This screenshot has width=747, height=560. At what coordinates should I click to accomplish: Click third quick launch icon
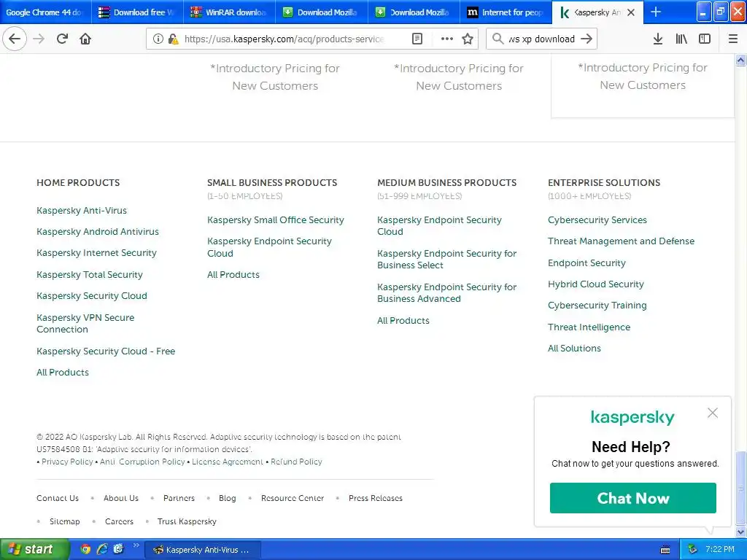pyautogui.click(x=119, y=549)
